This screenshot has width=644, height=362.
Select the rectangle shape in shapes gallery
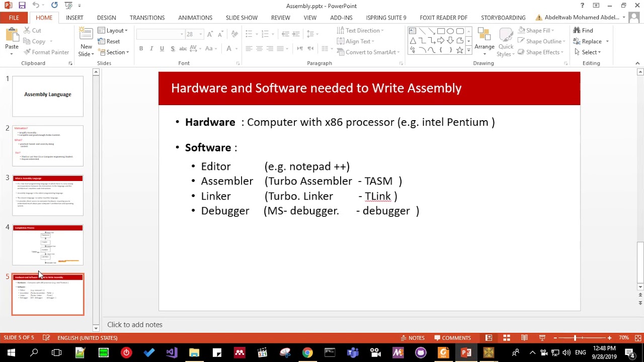441,31
